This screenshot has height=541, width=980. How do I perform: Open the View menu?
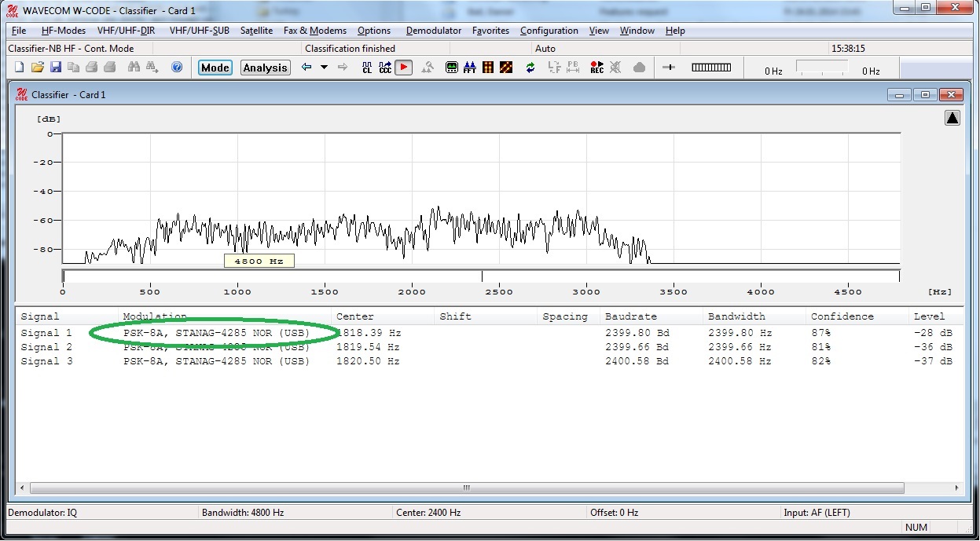coord(599,31)
